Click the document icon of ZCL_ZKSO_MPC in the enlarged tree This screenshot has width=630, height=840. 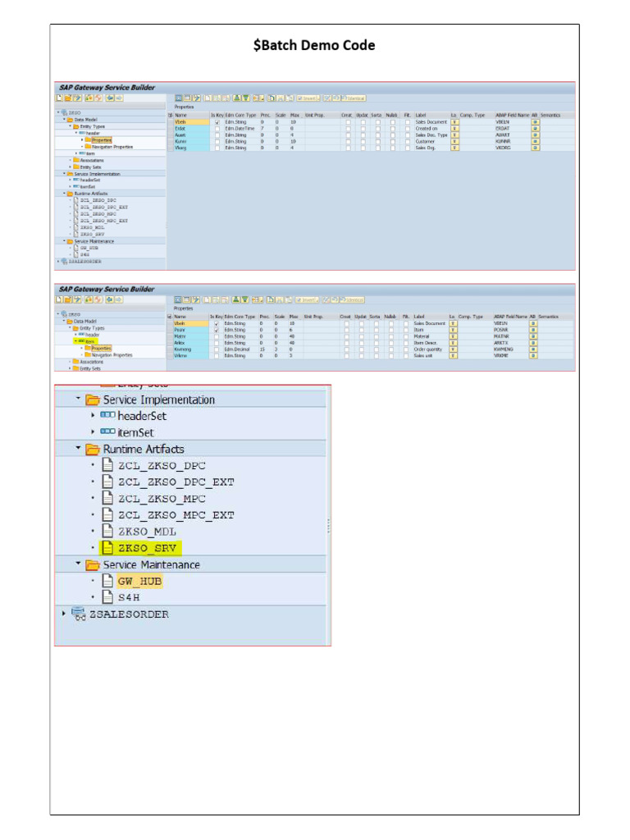click(x=107, y=498)
